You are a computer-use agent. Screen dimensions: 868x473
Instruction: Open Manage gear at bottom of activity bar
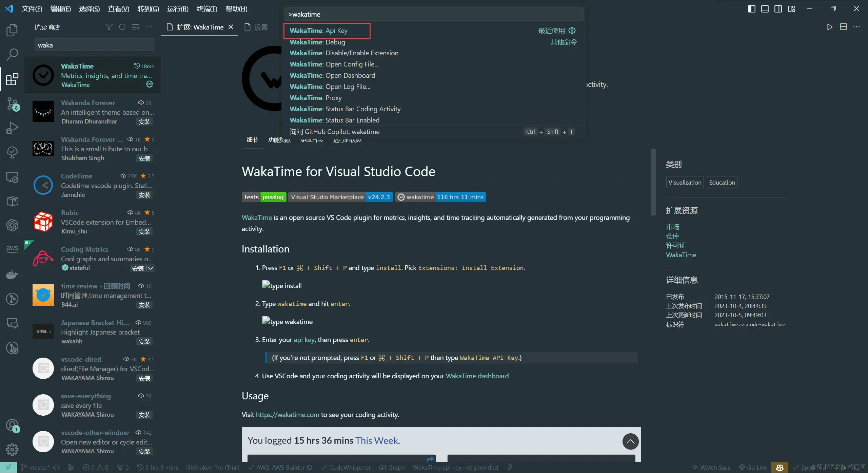[12, 450]
